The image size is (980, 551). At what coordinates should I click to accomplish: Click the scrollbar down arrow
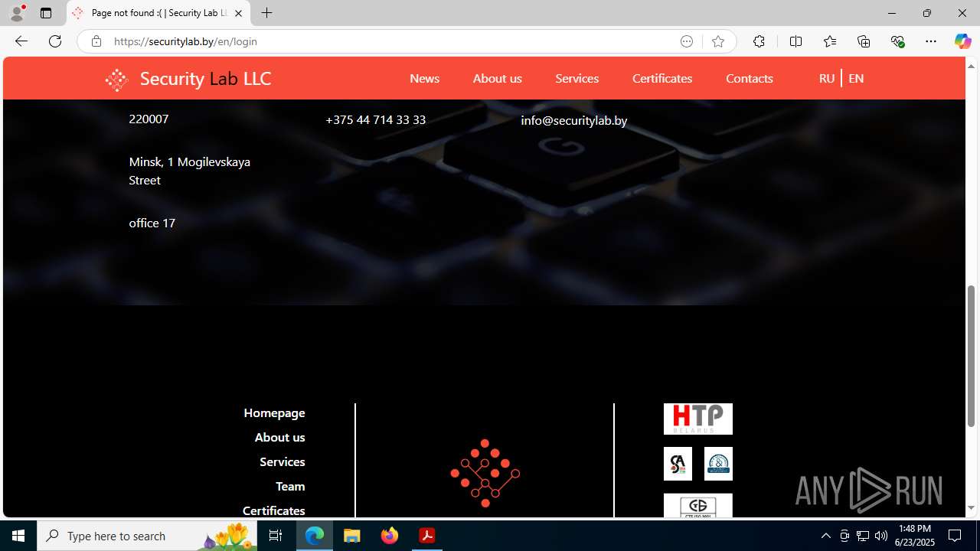972,508
